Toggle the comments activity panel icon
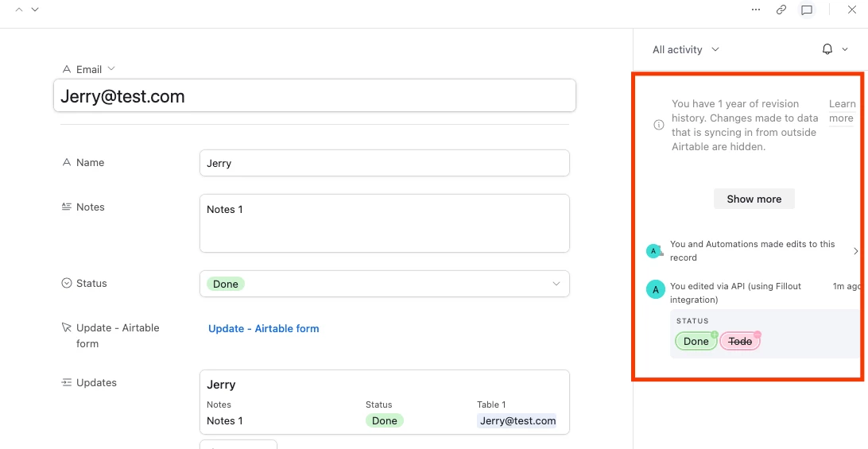 (x=807, y=10)
